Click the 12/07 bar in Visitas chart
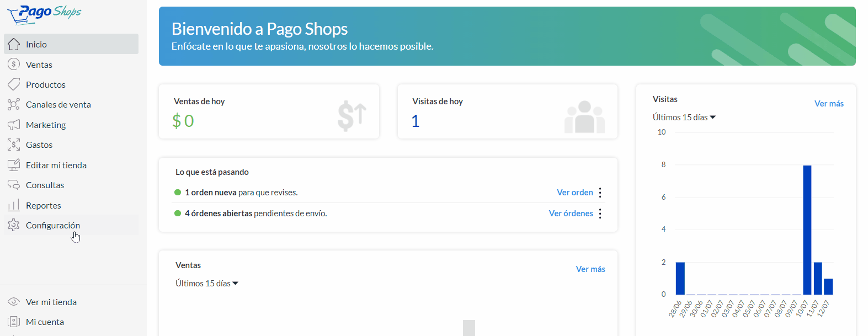The image size is (868, 336). [x=828, y=286]
